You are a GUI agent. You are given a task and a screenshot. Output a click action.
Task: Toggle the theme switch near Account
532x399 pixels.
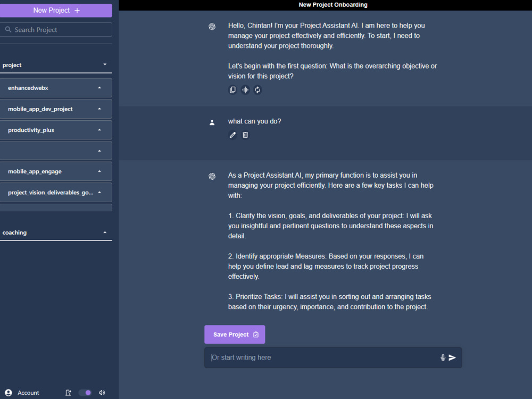[85, 393]
